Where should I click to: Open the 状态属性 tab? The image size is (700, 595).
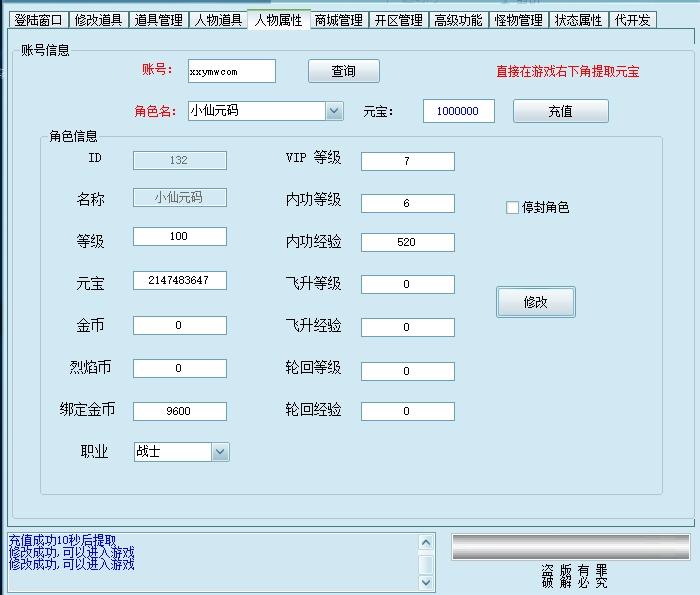tap(579, 20)
